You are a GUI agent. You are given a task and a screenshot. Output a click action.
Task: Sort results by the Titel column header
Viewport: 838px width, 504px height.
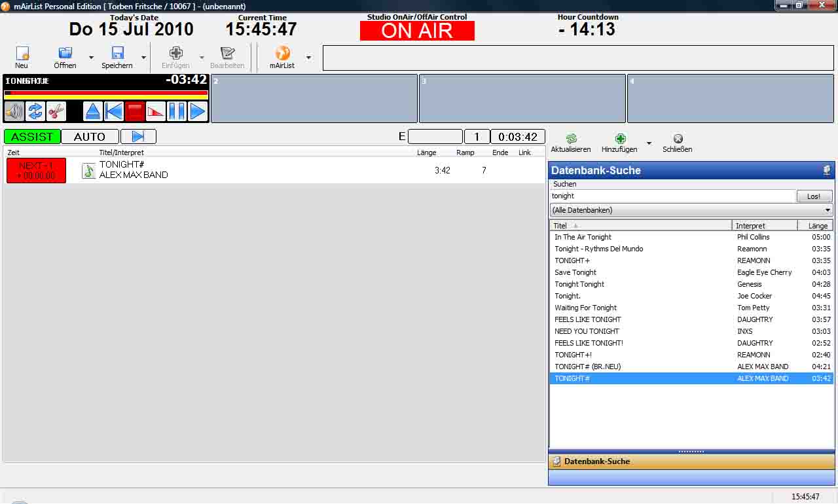pos(641,226)
